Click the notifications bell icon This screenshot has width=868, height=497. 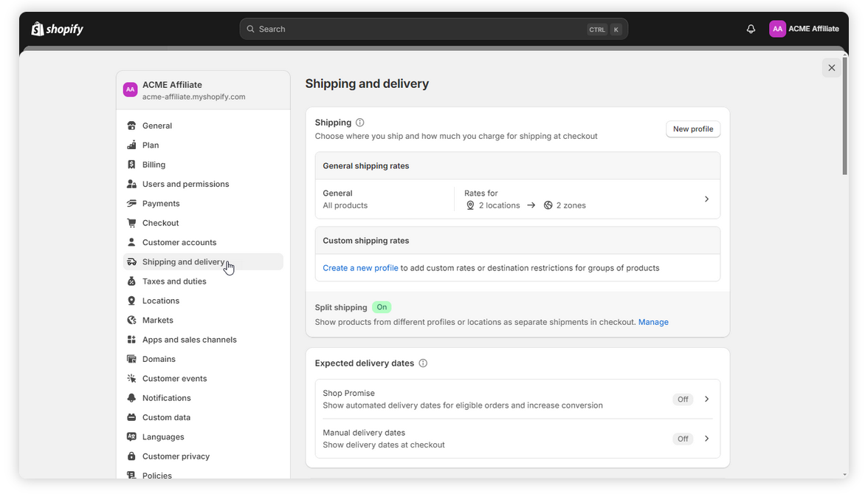[x=751, y=29]
